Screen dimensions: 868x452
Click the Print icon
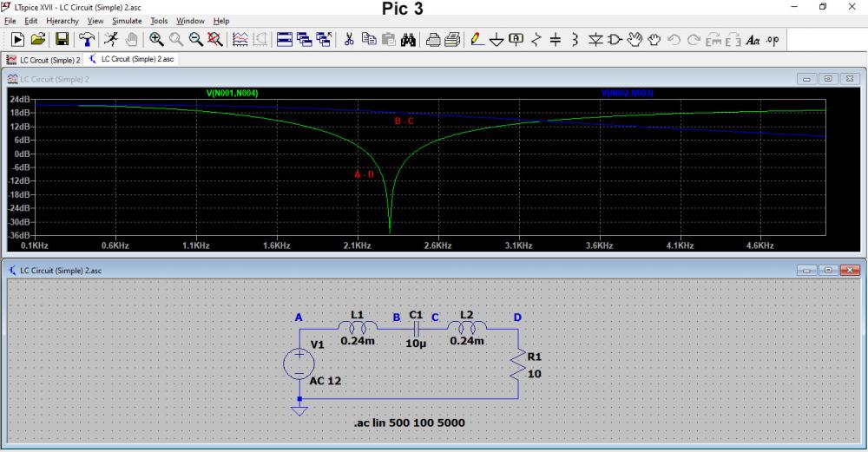[433, 39]
